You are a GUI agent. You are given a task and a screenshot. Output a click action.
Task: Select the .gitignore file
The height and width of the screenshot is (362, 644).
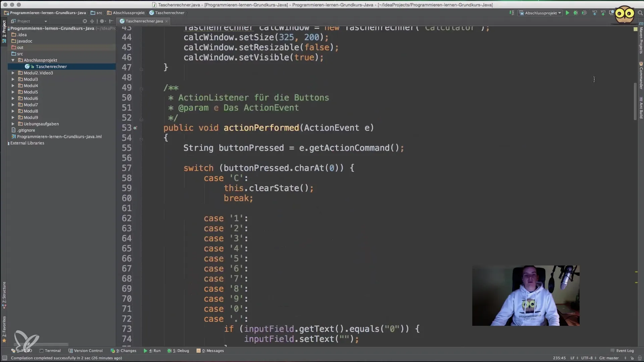(62, 130)
